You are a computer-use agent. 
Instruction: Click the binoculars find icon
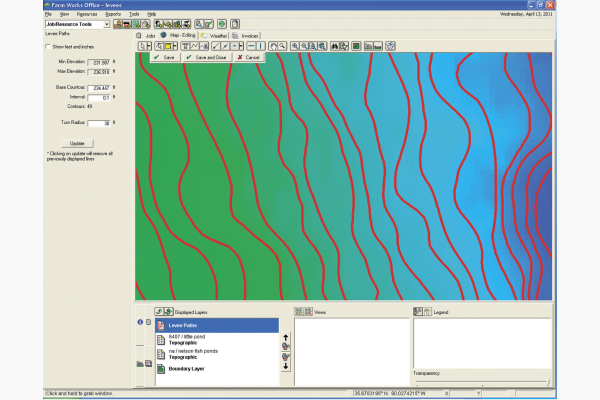pos(337,46)
